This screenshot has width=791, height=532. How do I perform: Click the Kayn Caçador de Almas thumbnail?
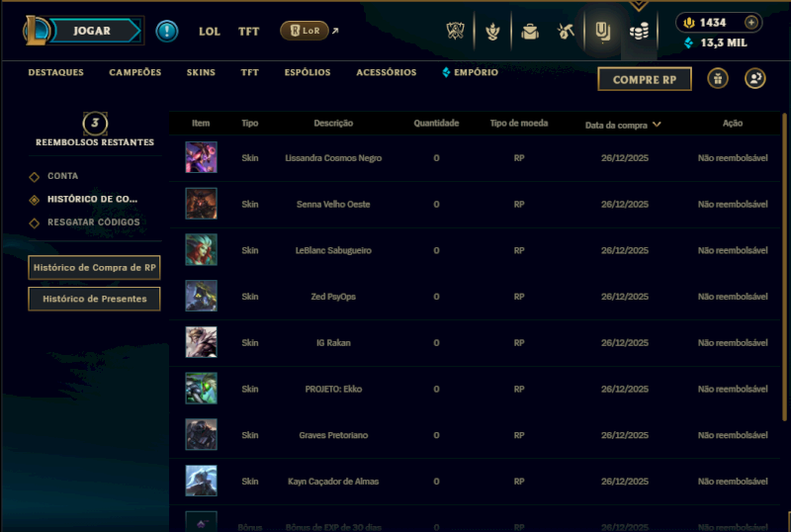coord(202,481)
